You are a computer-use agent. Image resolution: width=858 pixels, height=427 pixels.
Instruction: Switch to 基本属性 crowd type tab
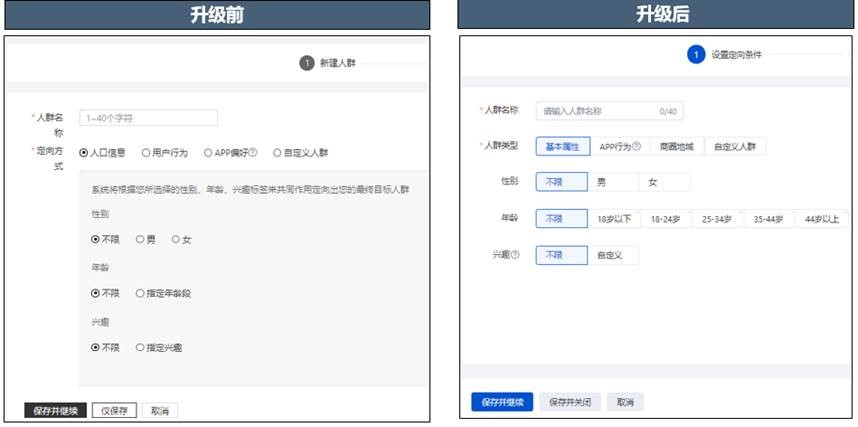tap(562, 147)
